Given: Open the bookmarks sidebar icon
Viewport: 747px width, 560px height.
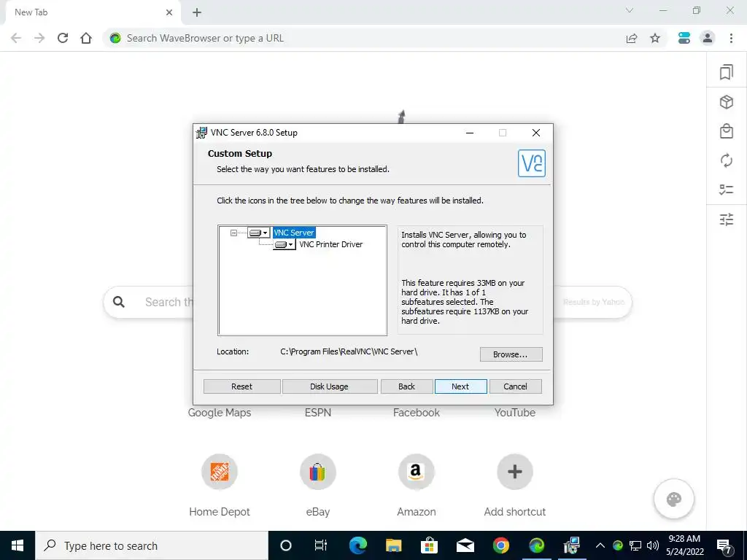Looking at the screenshot, I should [727, 72].
